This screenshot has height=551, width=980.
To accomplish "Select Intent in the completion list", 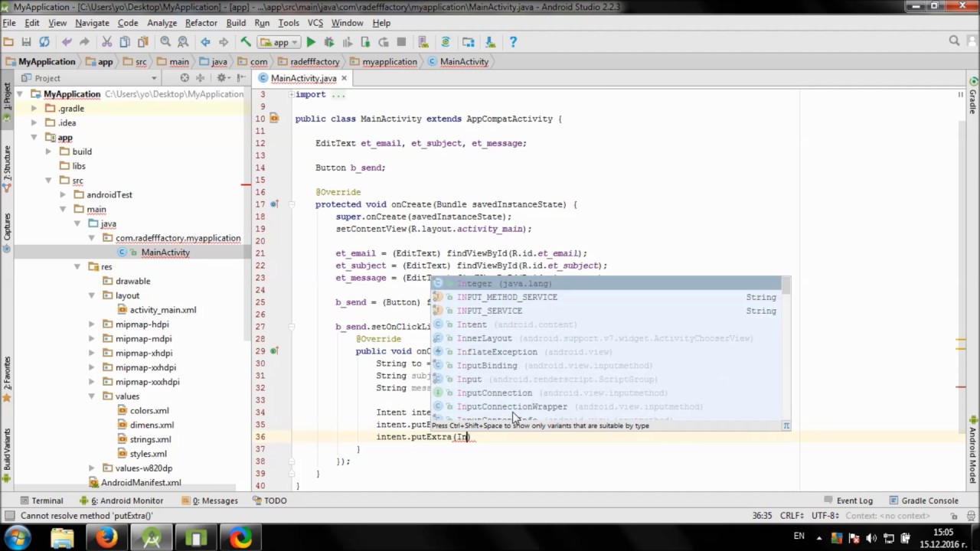I will (x=606, y=324).
